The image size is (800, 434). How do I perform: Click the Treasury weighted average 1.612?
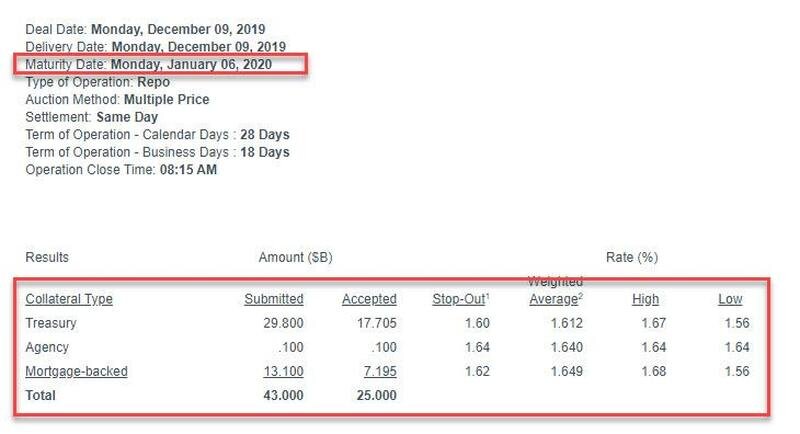click(567, 323)
